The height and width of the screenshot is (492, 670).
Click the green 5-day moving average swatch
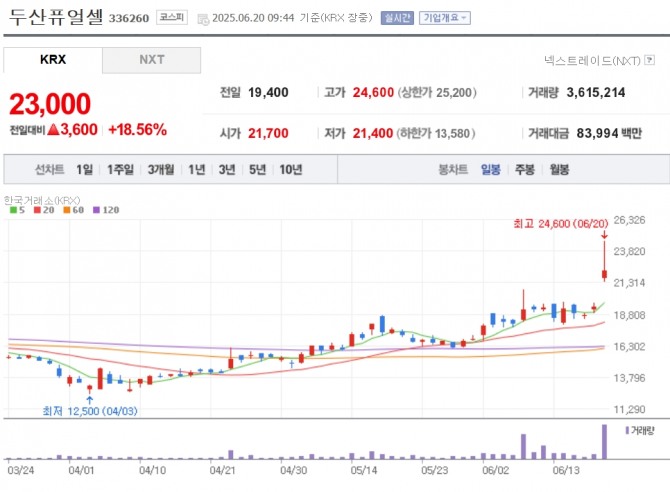tap(11, 210)
